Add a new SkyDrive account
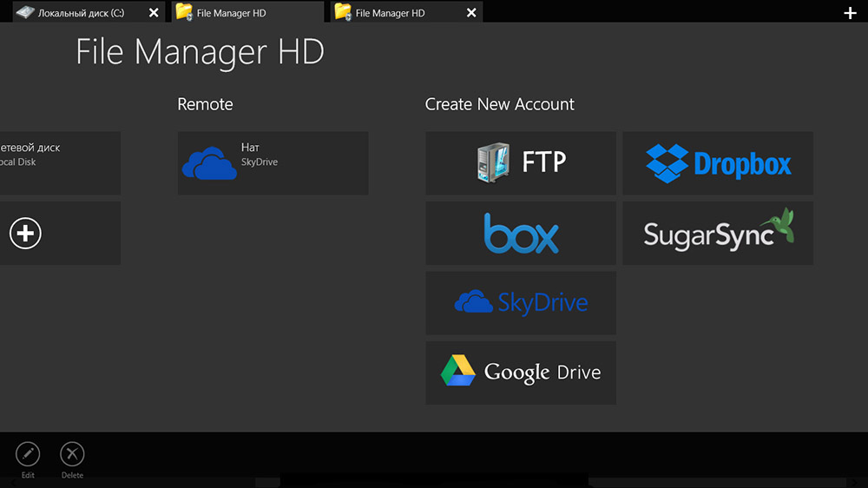Viewport: 868px width, 488px height. [x=520, y=303]
